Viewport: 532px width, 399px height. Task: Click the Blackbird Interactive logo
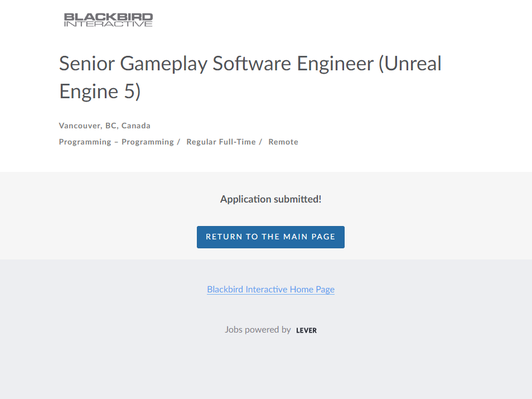(x=108, y=20)
